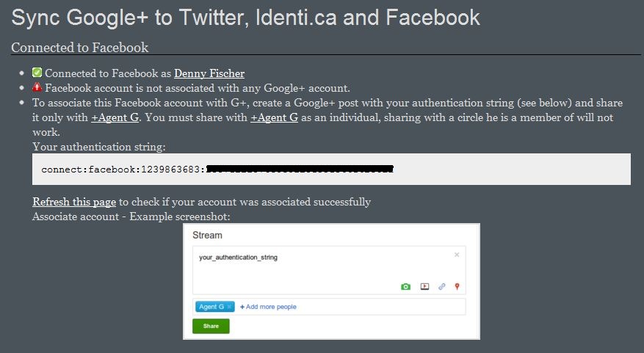The image size is (644, 353).
Task: Click the add-video icon in the post box
Action: 424,286
